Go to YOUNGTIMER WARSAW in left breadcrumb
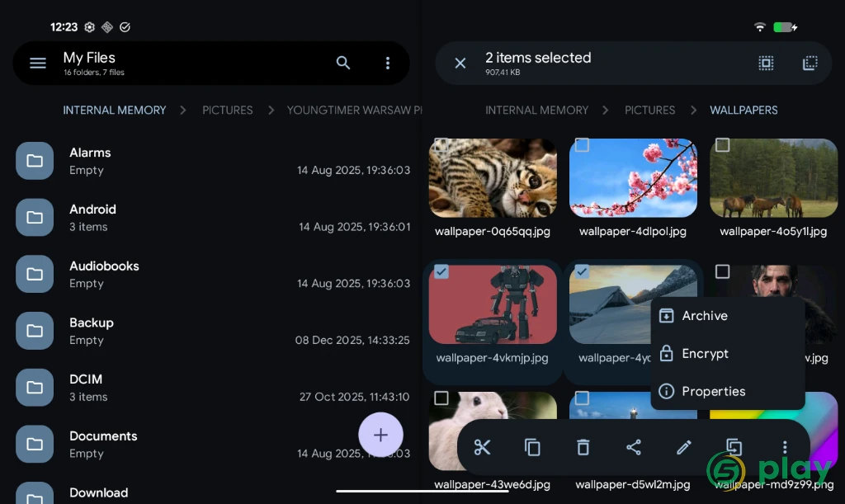The width and height of the screenshot is (845, 504). (x=354, y=111)
